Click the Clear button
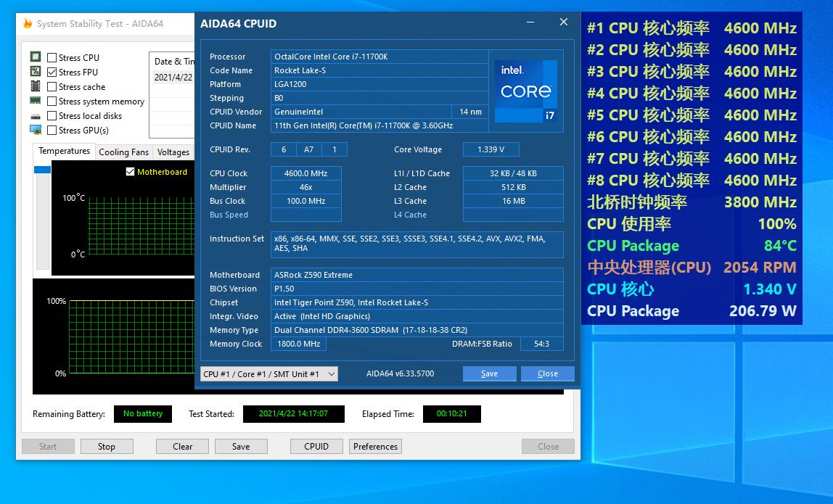 tap(182, 447)
